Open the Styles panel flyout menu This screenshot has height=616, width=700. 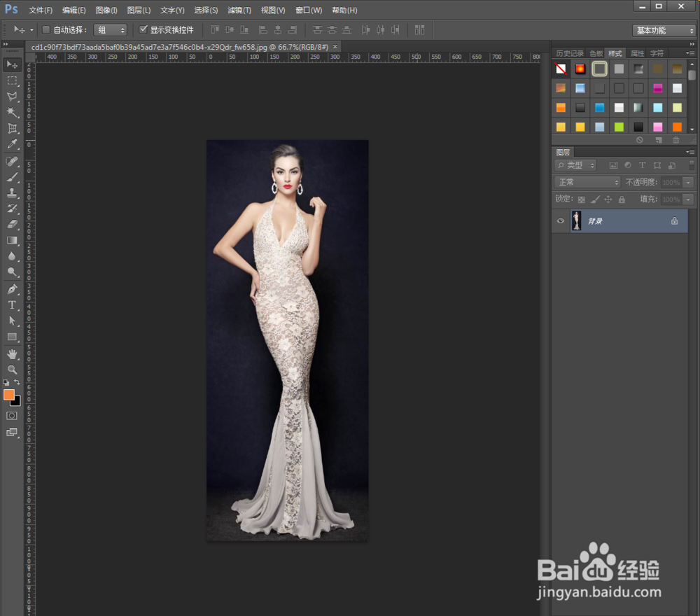click(690, 53)
